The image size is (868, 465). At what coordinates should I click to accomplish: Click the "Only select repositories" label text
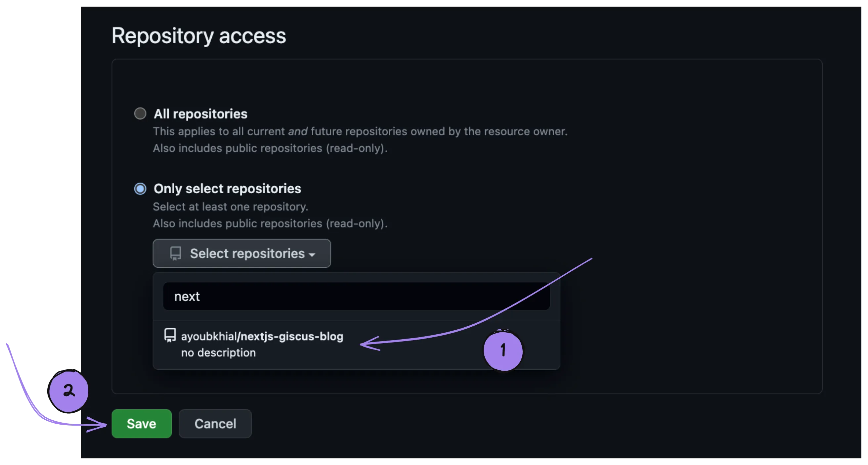pyautogui.click(x=227, y=189)
